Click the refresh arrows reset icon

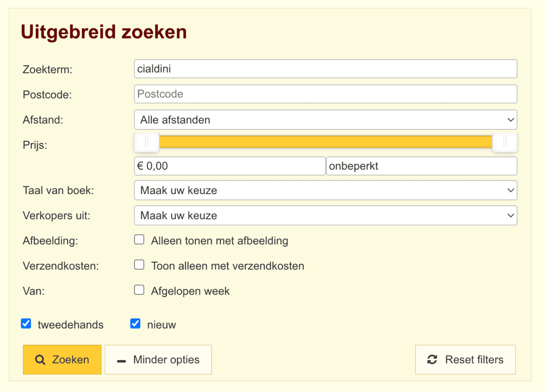[432, 360]
